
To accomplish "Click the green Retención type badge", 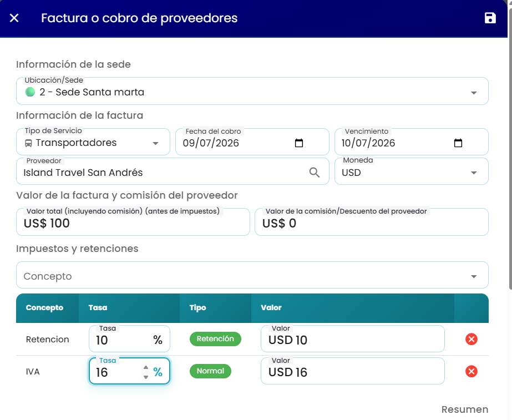I will coord(216,338).
